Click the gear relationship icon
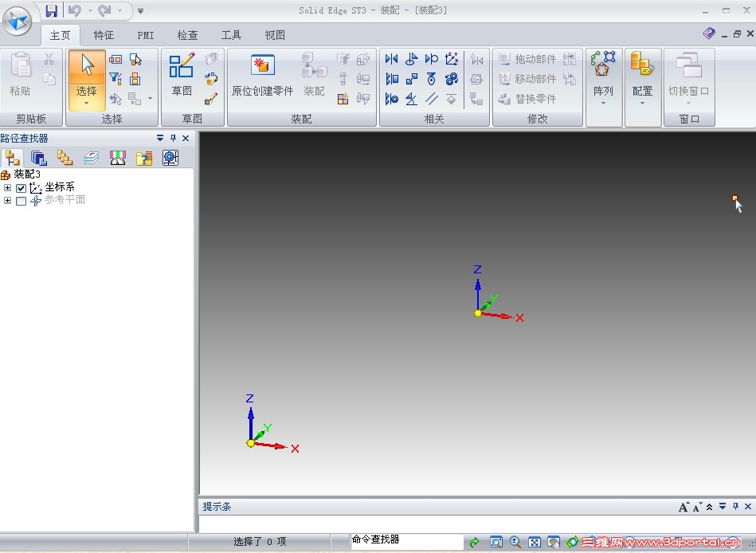 click(452, 79)
